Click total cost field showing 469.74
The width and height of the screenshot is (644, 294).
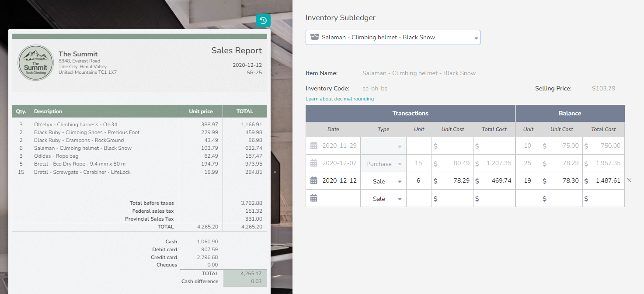pyautogui.click(x=494, y=181)
